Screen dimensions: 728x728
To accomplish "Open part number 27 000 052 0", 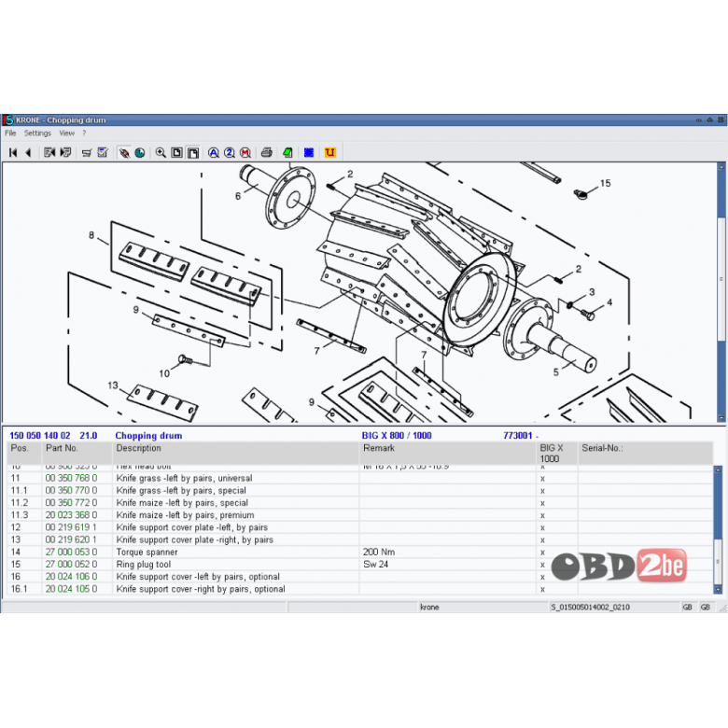I will (72, 564).
